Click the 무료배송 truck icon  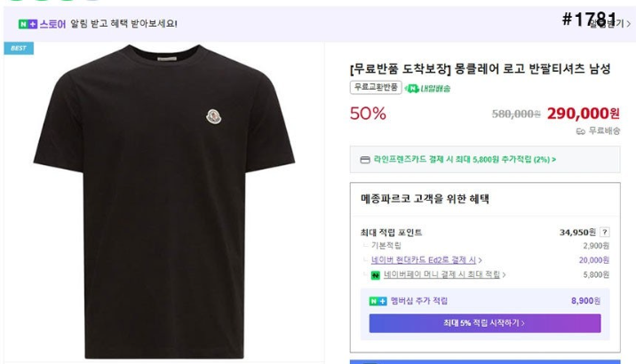tap(580, 131)
